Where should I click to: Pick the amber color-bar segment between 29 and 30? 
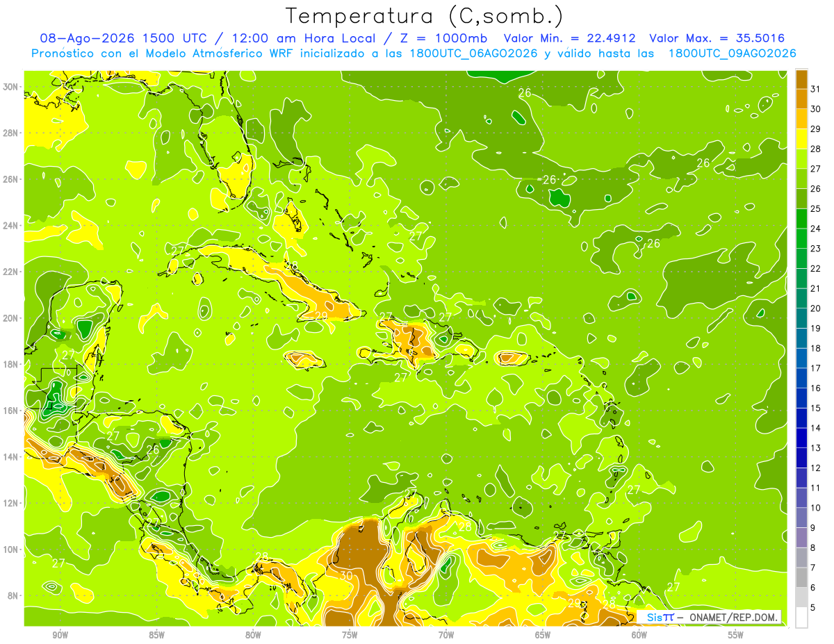click(801, 119)
